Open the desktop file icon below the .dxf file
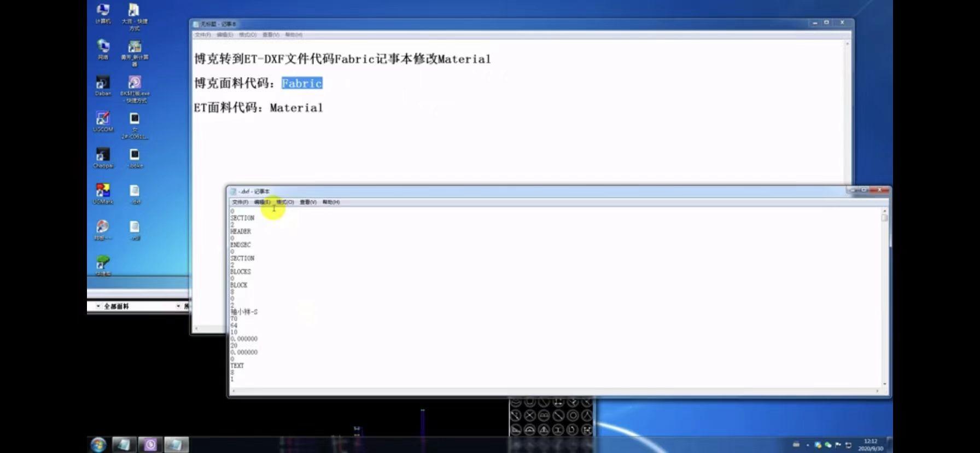 tap(135, 230)
